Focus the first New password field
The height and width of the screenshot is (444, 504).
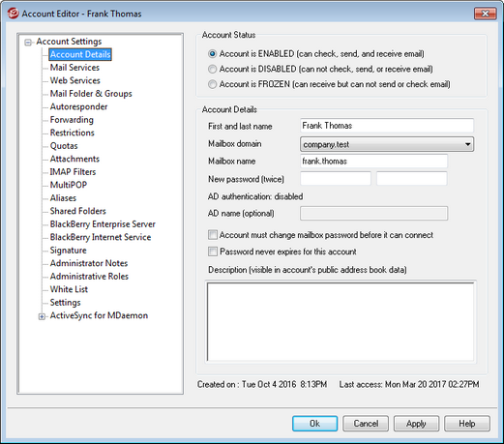coord(336,179)
